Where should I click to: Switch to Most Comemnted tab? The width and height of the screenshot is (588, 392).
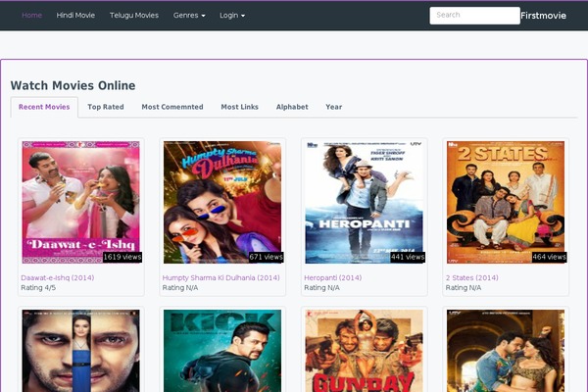coord(172,107)
